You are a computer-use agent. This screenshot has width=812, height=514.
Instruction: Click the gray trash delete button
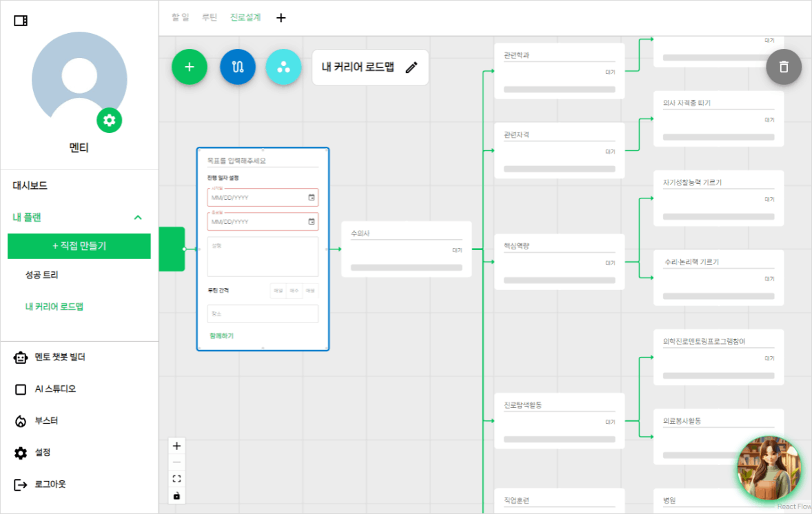784,67
